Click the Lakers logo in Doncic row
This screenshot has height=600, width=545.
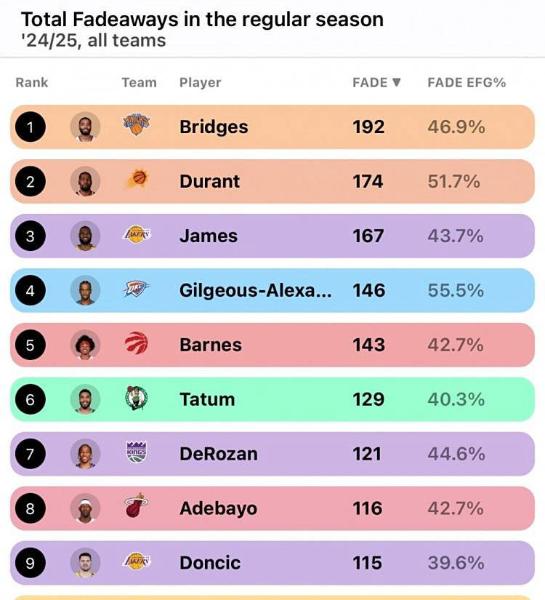[x=137, y=561]
